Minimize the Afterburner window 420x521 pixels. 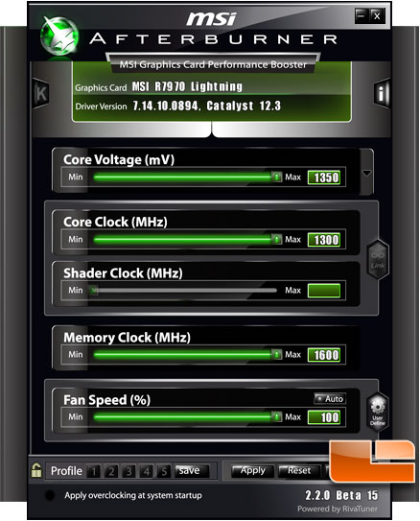(362, 16)
